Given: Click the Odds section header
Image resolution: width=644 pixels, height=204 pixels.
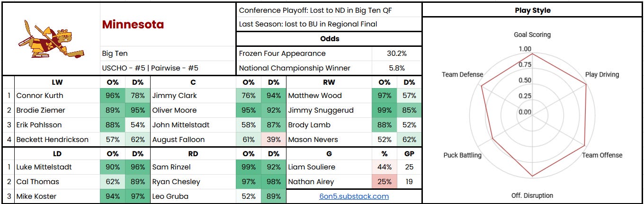Looking at the screenshot, I should 329,39.
